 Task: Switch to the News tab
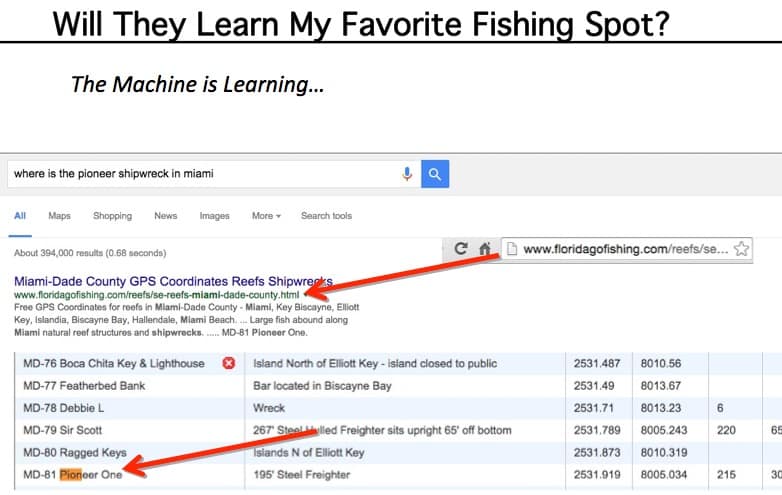166,216
